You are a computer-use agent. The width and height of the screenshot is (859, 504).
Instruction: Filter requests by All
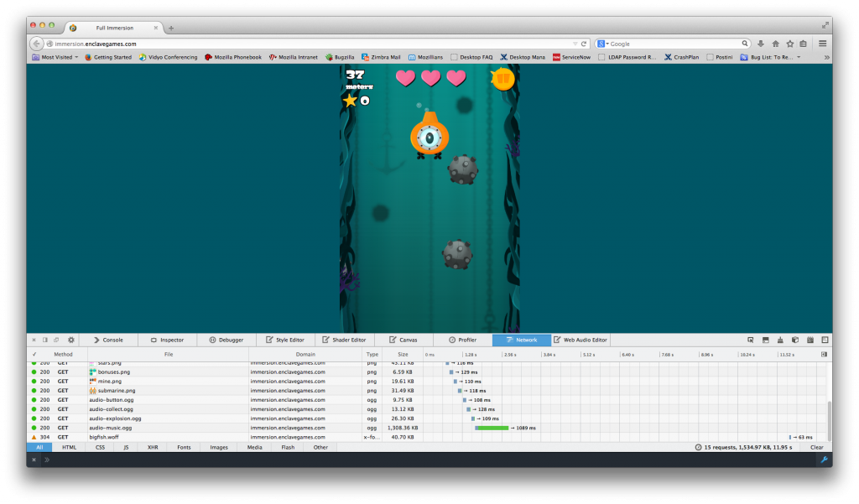click(39, 448)
